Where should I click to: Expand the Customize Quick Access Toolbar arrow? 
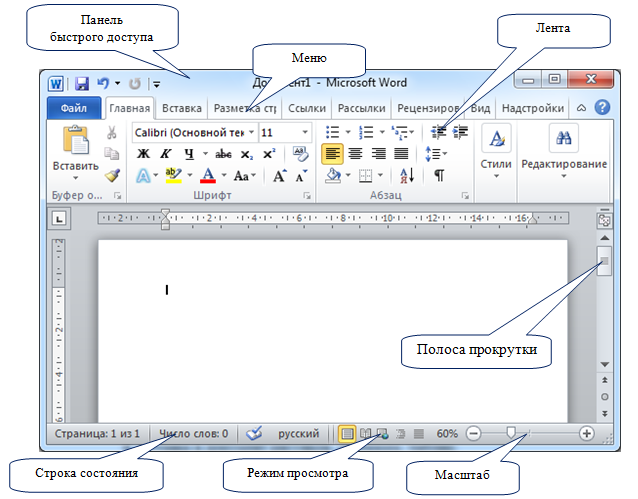point(157,85)
